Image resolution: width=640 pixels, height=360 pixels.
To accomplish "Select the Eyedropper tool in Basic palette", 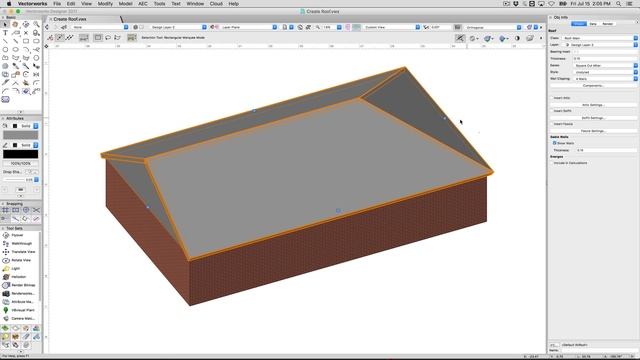I will [16, 66].
